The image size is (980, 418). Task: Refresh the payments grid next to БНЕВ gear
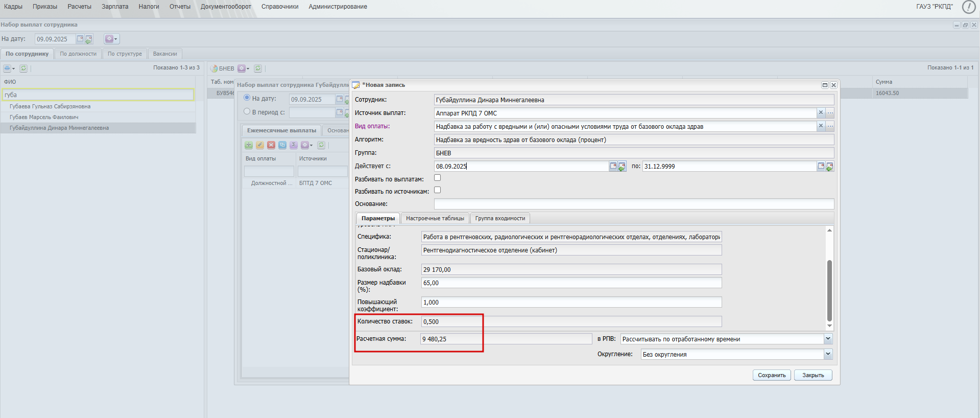[258, 68]
